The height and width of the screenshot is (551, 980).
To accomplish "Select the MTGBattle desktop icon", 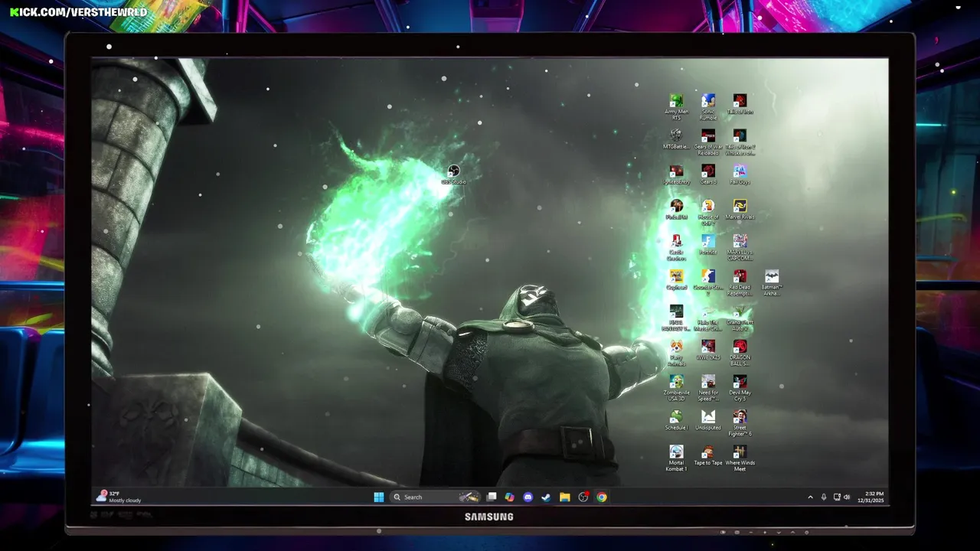I will 676,139.
